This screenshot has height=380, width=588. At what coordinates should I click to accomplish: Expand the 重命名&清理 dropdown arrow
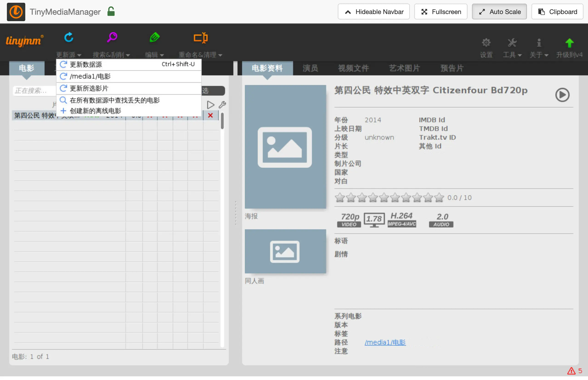point(220,55)
